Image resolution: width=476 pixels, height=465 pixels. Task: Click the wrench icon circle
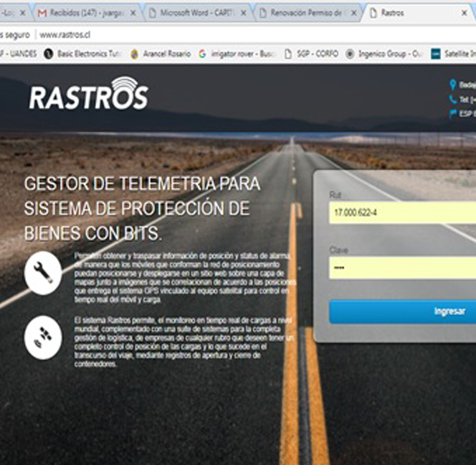click(43, 273)
